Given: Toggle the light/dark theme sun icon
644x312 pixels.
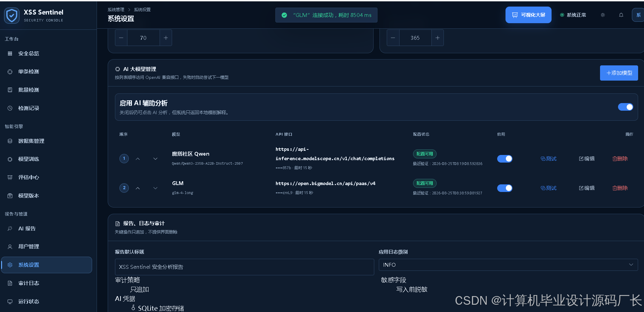Looking at the screenshot, I should click(x=603, y=15).
